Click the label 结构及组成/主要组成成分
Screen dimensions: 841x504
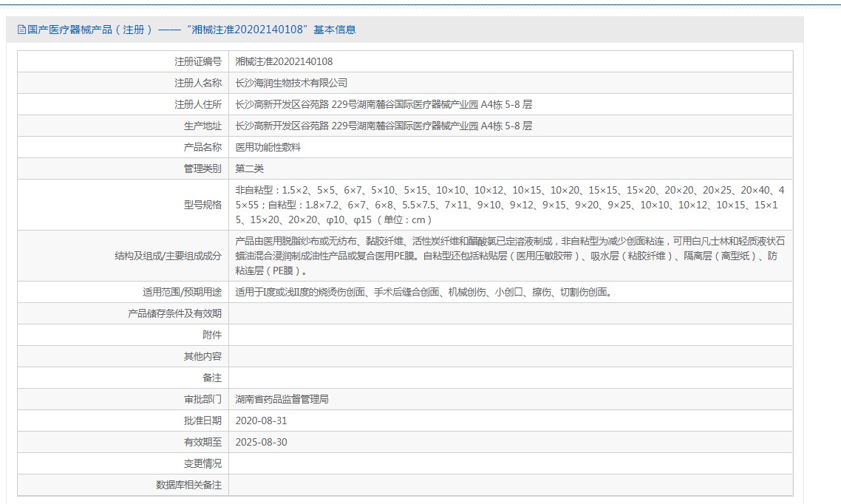[168, 256]
